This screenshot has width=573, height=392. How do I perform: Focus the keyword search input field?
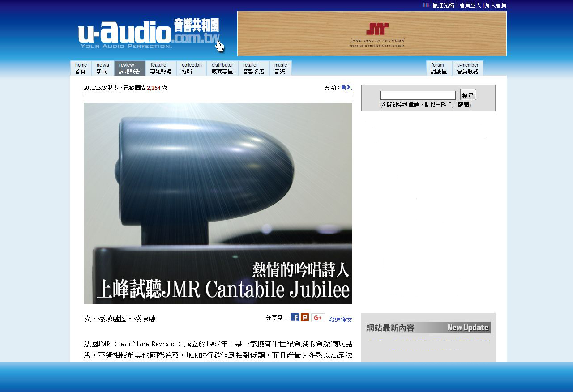pyautogui.click(x=418, y=95)
